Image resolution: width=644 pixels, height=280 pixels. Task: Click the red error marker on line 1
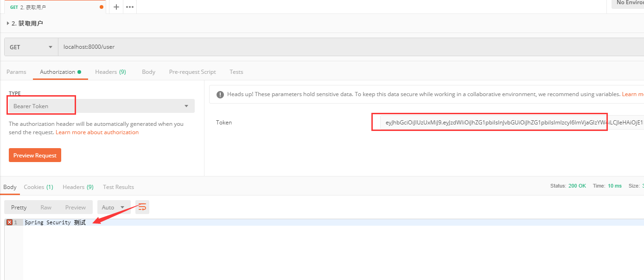9,222
